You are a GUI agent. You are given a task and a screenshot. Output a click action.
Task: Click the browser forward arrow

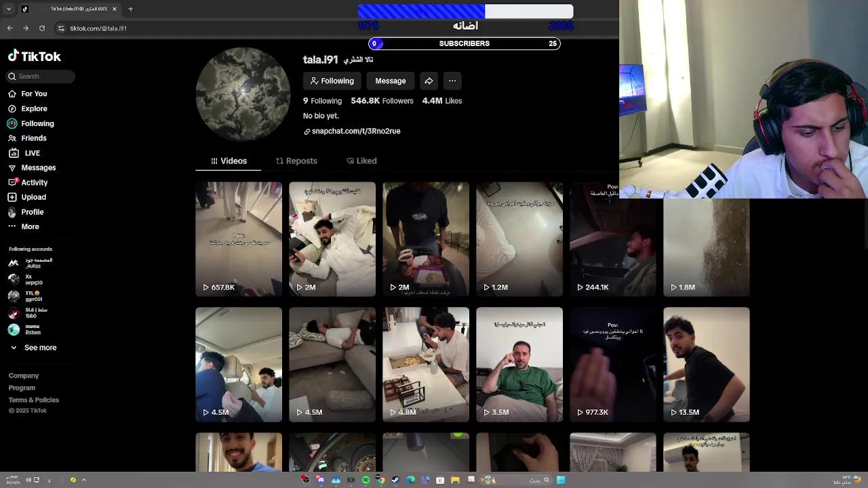tap(26, 28)
